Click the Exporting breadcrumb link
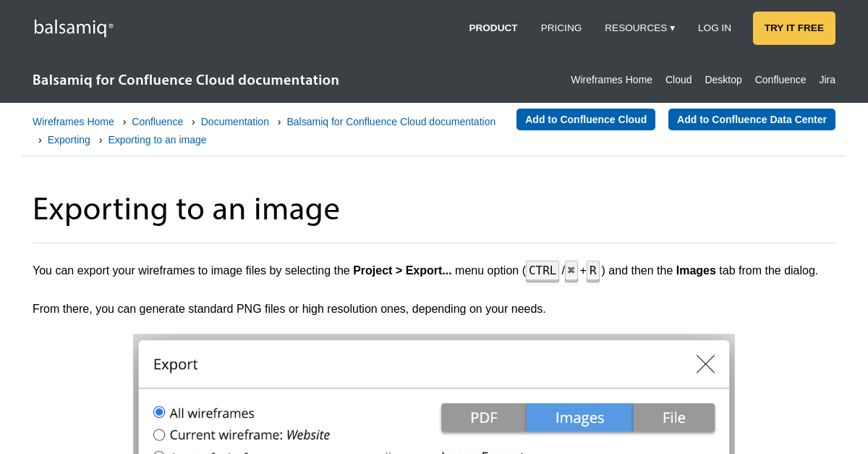This screenshot has width=868, height=454. (69, 140)
